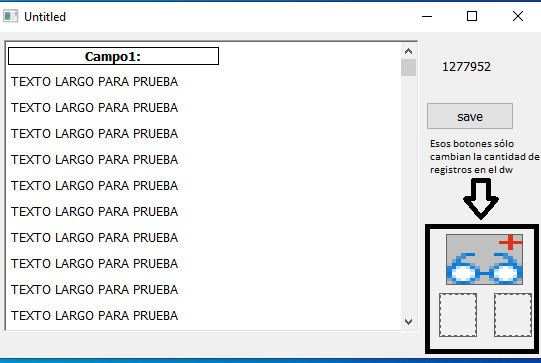This screenshot has height=363, width=541.
Task: Click the number 1277952
Action: [x=466, y=67]
